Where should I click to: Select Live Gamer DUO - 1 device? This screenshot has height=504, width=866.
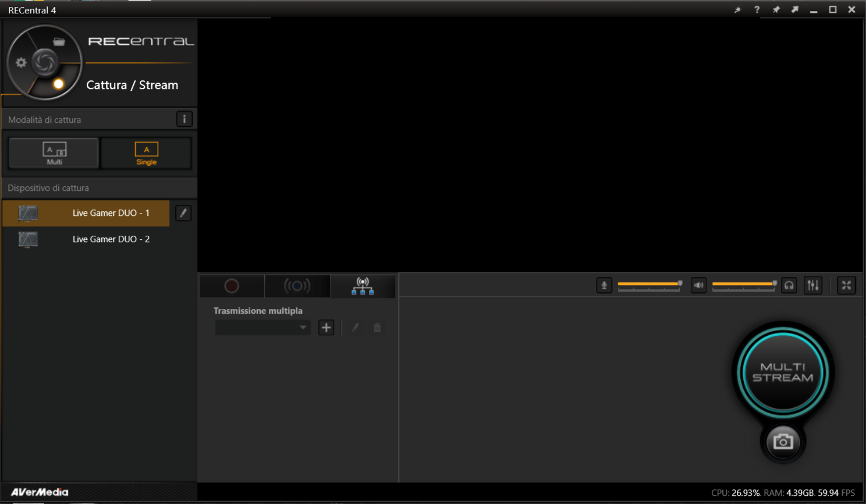tap(86, 213)
